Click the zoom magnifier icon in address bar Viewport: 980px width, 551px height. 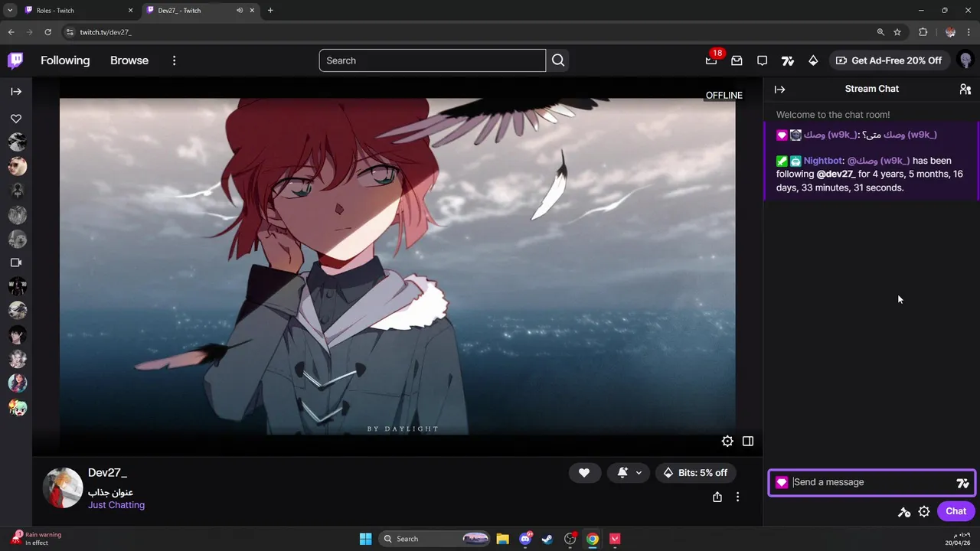tap(880, 32)
